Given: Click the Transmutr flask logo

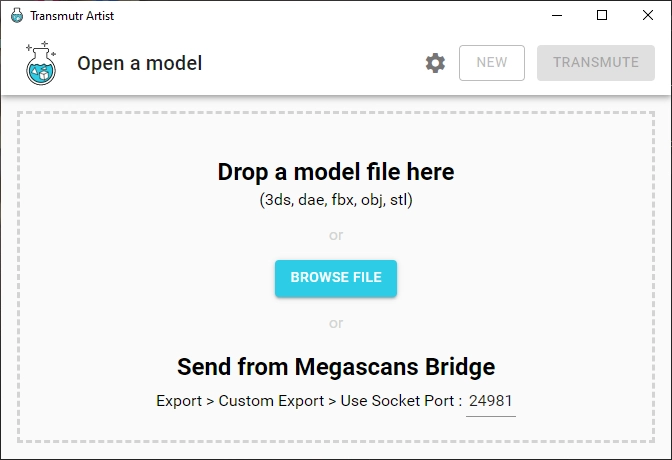Looking at the screenshot, I should (41, 63).
